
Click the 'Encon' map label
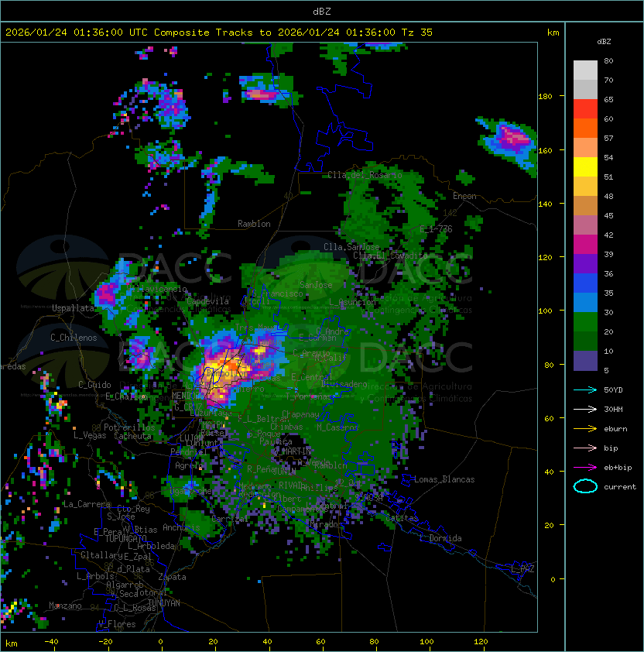(x=464, y=196)
